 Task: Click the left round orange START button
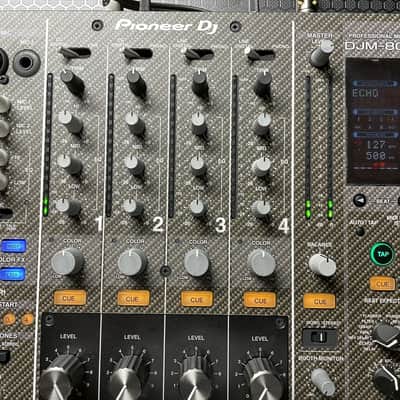pyautogui.click(x=9, y=319)
